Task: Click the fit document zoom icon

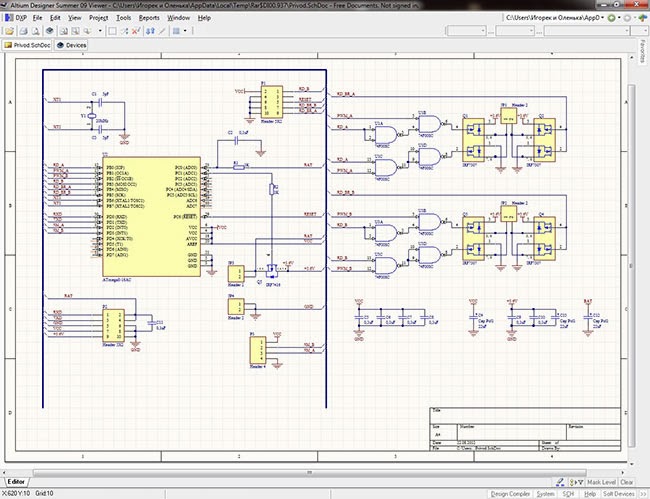Action: pyautogui.click(x=63, y=31)
